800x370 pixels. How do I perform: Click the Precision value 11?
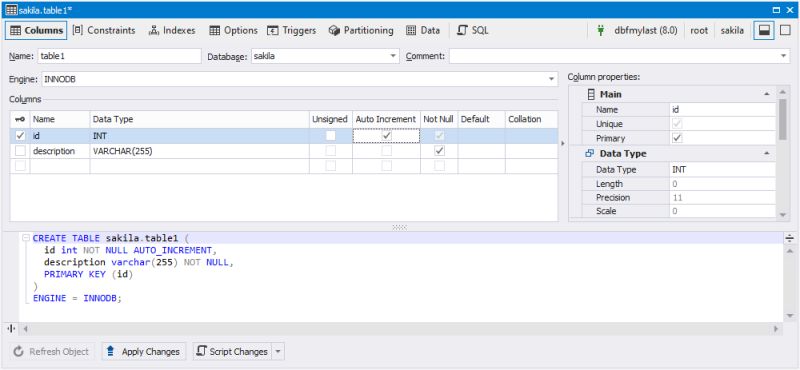click(x=722, y=198)
